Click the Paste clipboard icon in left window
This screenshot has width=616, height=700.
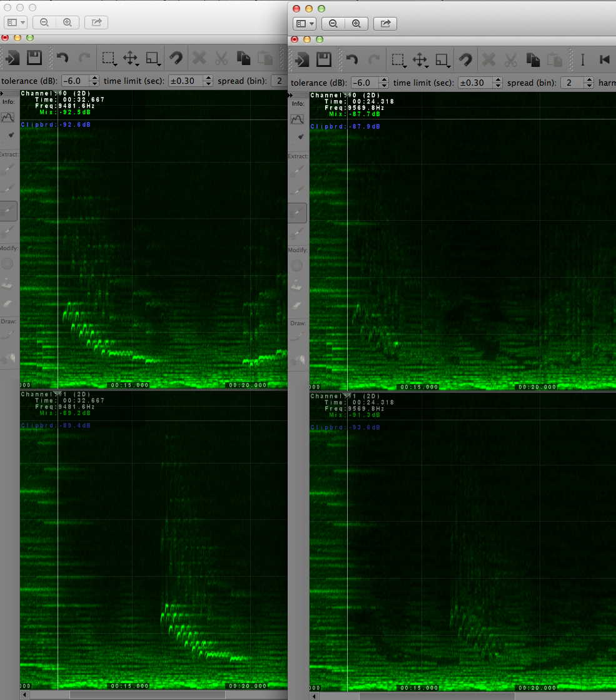pyautogui.click(x=265, y=58)
